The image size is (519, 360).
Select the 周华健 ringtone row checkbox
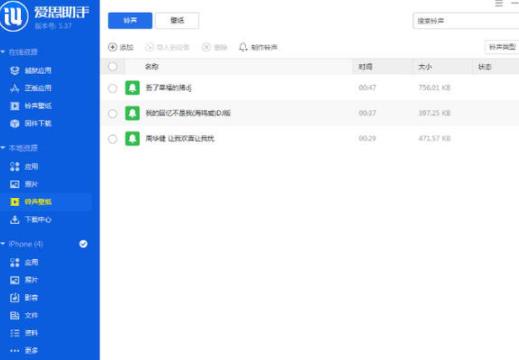113,139
